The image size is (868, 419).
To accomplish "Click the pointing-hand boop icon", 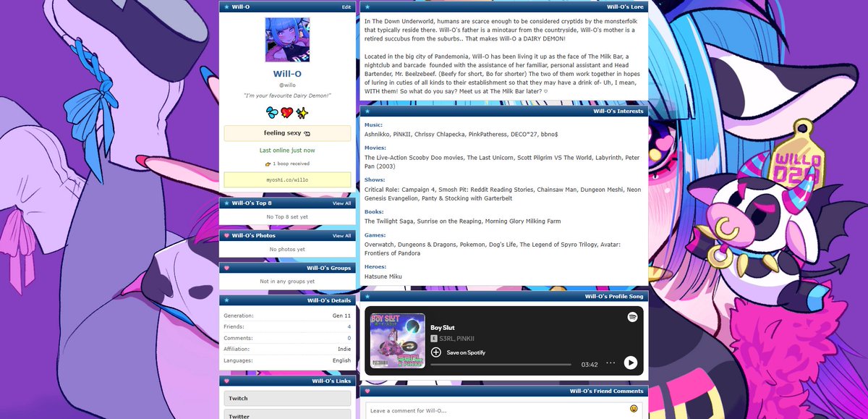I will [x=268, y=164].
